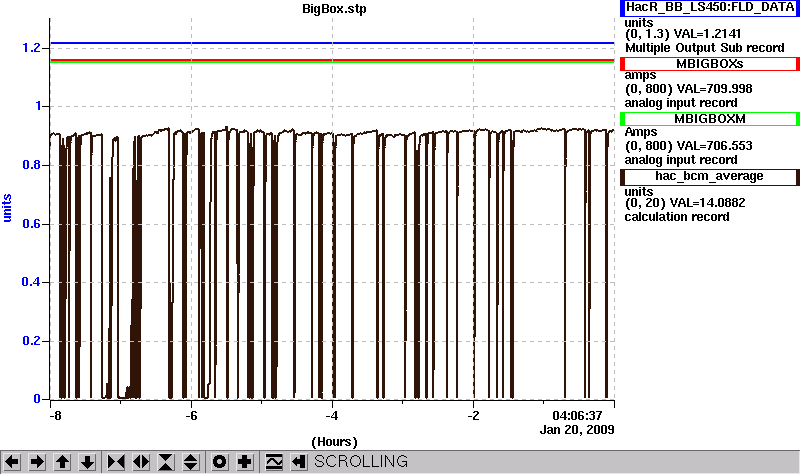Click the Multiple Output Sub record text
The width and height of the screenshot is (800, 474).
pyautogui.click(x=705, y=48)
